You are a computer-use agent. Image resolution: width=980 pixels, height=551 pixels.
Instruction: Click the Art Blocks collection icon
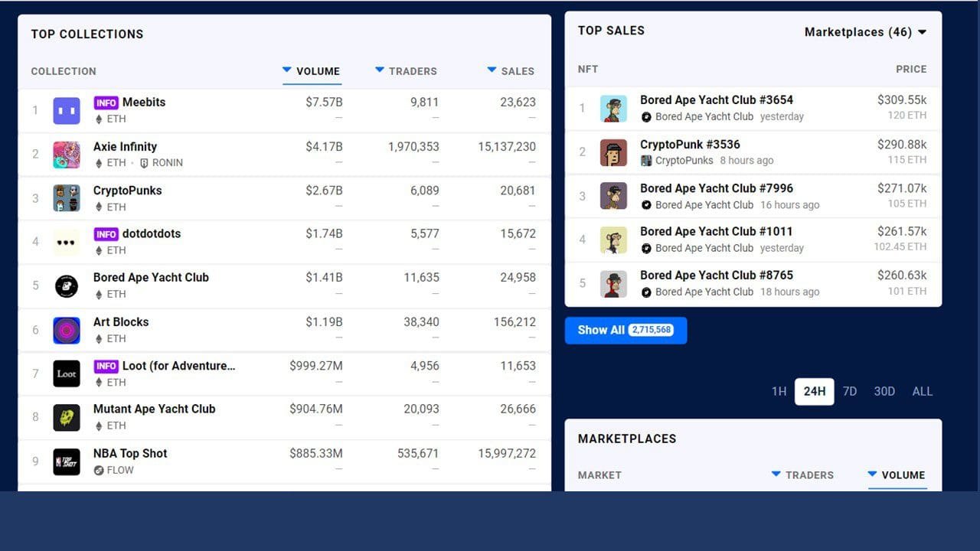tap(67, 330)
